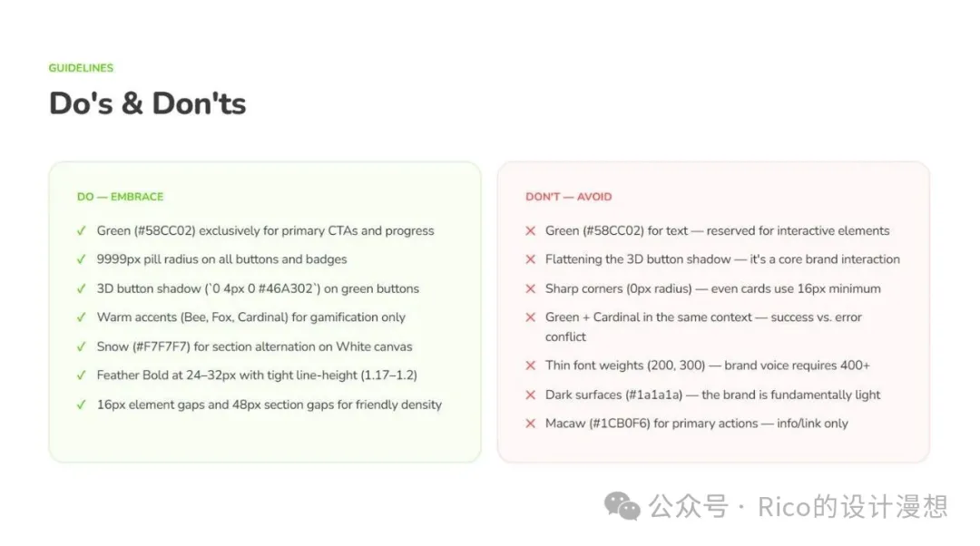Click red X next to Dark surfaces line
The width and height of the screenshot is (980, 546).
[531, 395]
